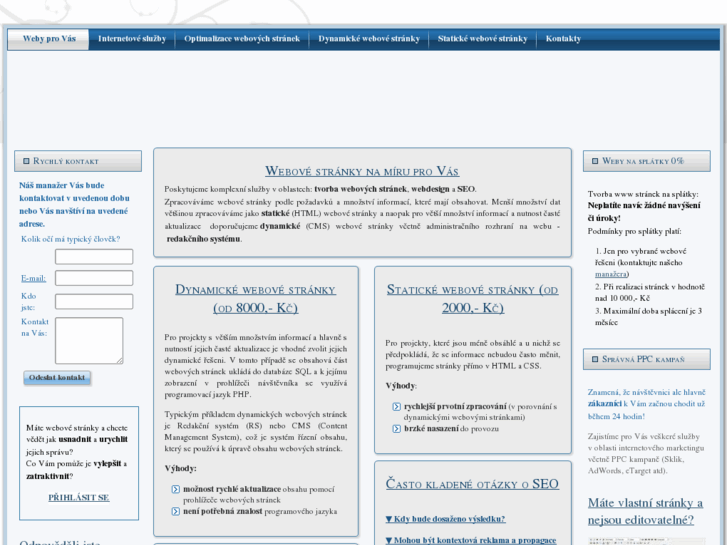Open Dynamické webové stránky (od 8000,- Kč) heading

255,299
